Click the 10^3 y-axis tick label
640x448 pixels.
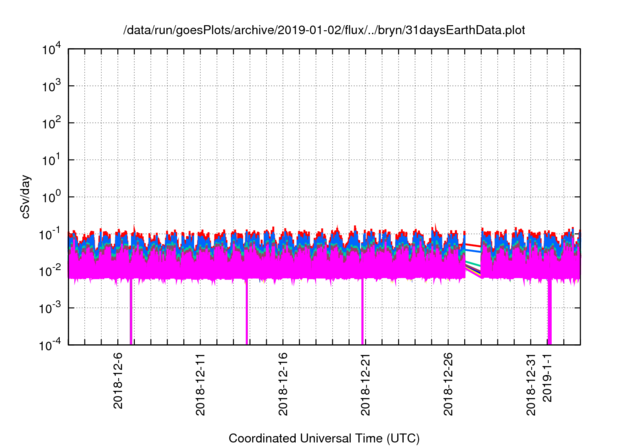[52, 86]
